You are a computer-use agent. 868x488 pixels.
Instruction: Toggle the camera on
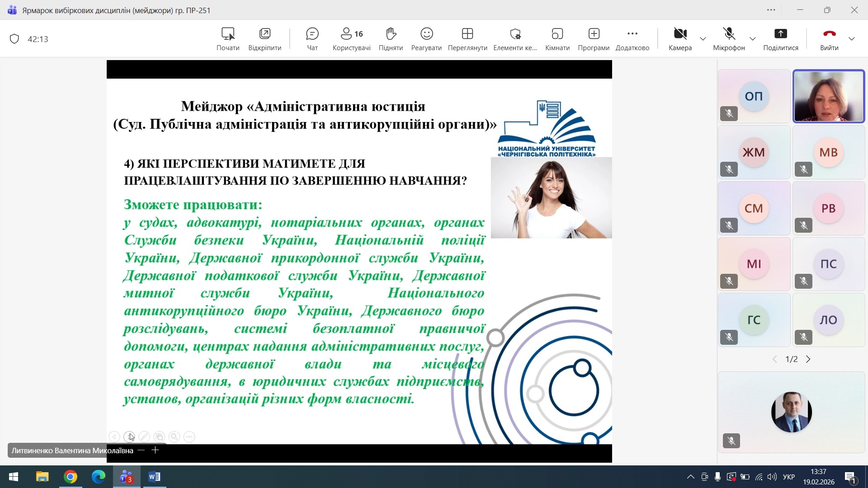(x=680, y=38)
